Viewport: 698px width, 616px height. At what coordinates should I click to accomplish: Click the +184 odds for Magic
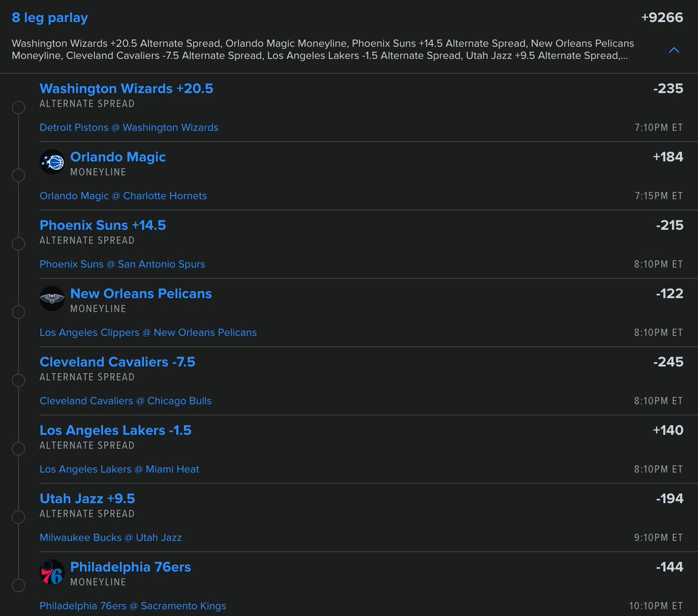tap(668, 157)
